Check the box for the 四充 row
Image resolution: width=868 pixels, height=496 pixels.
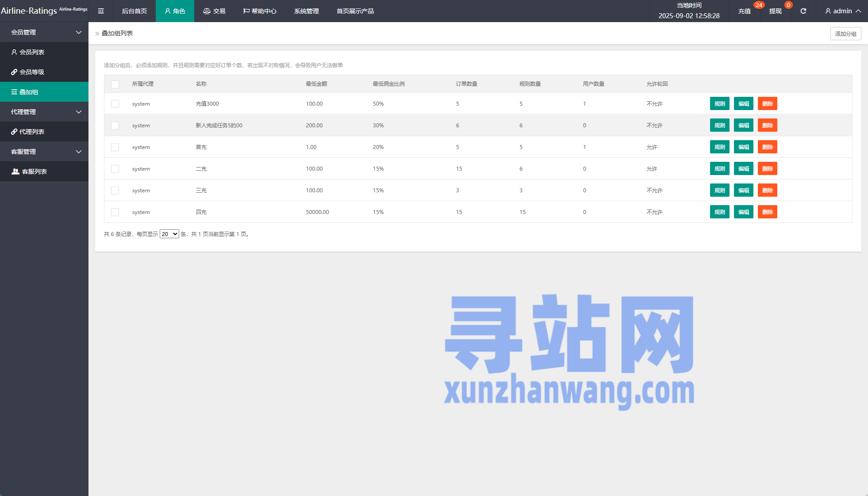[x=115, y=212]
